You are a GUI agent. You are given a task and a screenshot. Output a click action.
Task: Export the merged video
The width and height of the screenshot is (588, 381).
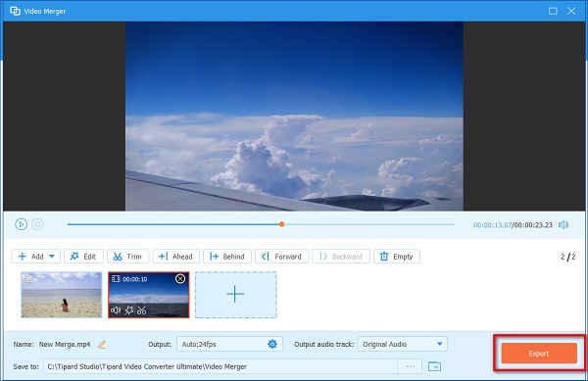[x=539, y=354]
